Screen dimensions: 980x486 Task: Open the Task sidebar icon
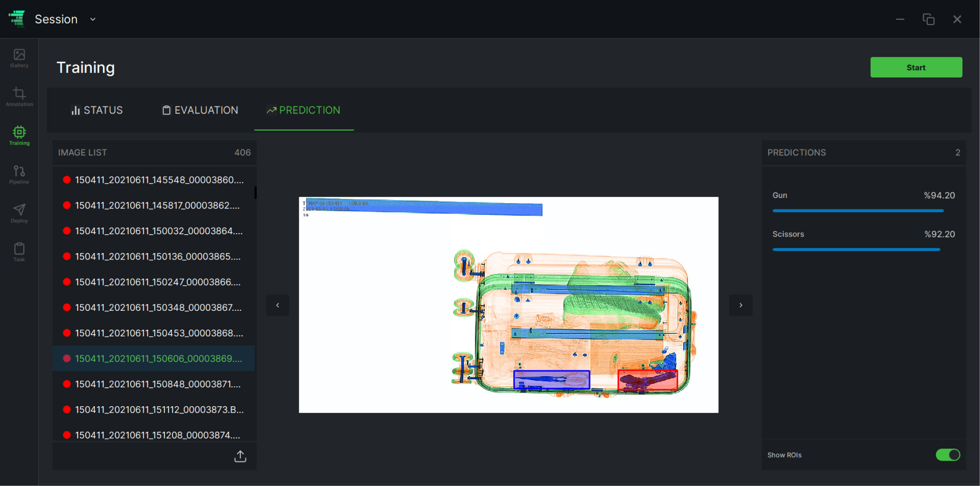19,252
